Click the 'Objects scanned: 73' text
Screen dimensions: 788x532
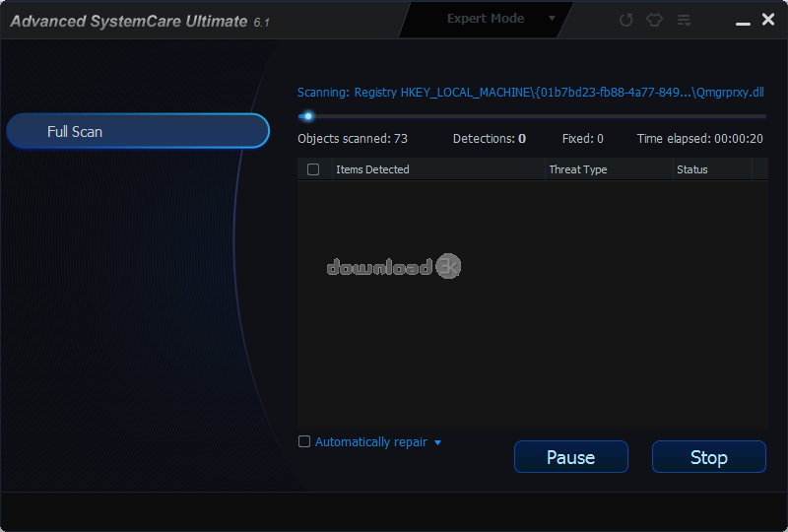tap(353, 139)
